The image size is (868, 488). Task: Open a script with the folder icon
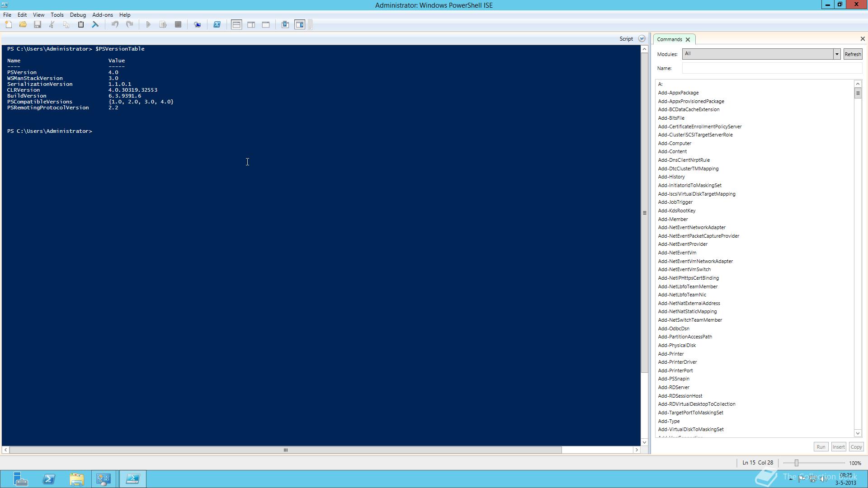(x=23, y=25)
